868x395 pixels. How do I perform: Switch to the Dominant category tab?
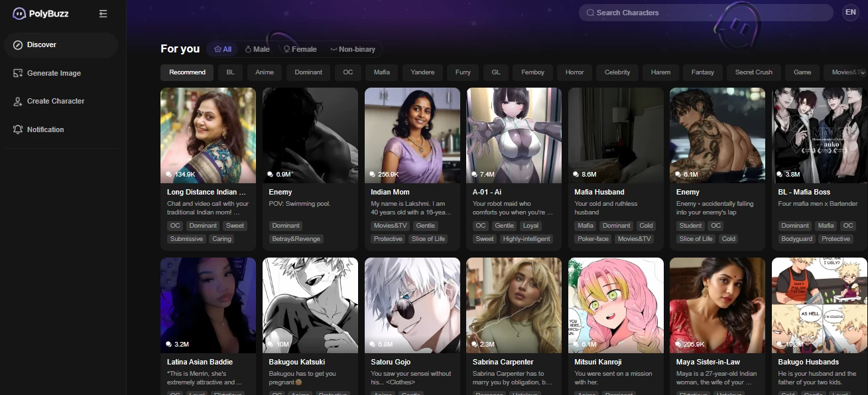click(308, 72)
